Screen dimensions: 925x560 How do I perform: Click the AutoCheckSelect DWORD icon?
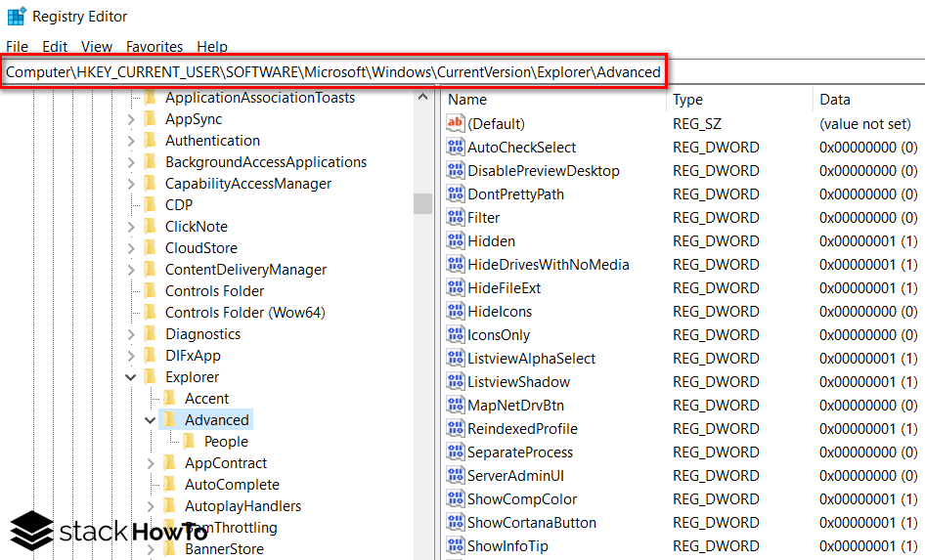(x=455, y=147)
